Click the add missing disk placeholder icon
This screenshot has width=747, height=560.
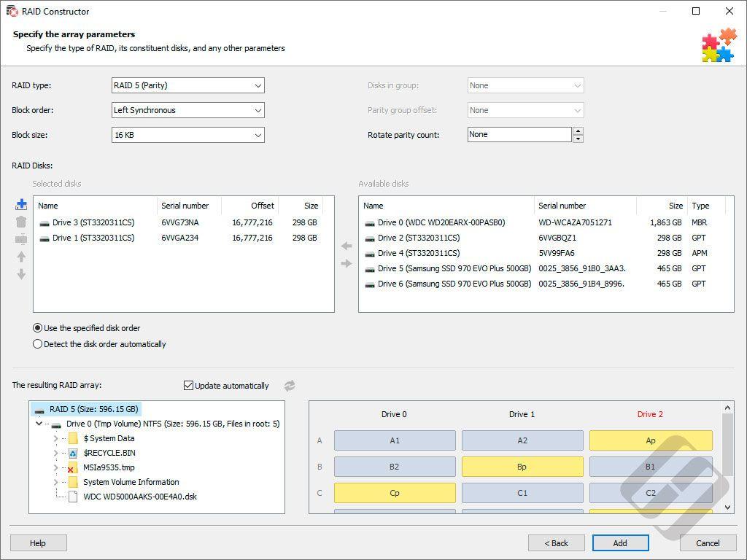[x=21, y=239]
